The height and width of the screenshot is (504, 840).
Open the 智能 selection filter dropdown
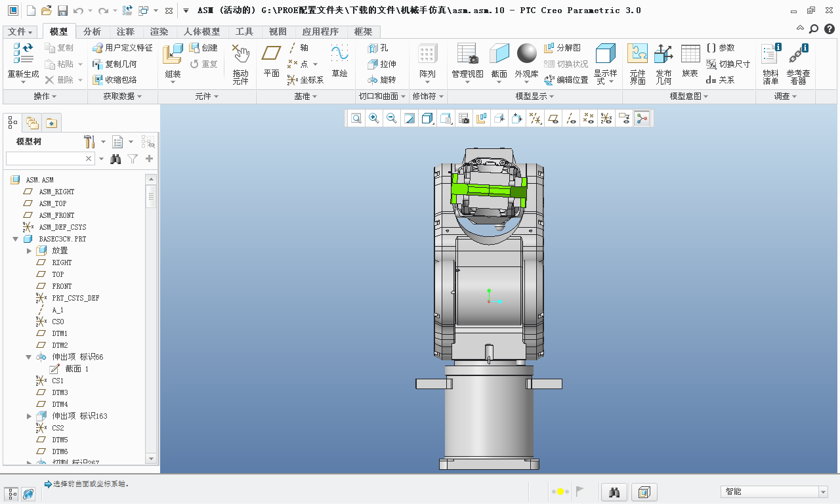pyautogui.click(x=823, y=492)
